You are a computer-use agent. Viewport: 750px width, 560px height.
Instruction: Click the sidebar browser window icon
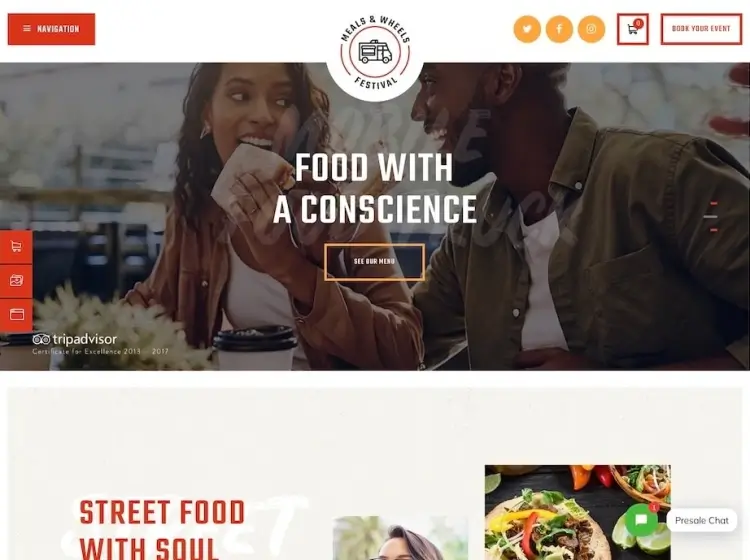16,315
